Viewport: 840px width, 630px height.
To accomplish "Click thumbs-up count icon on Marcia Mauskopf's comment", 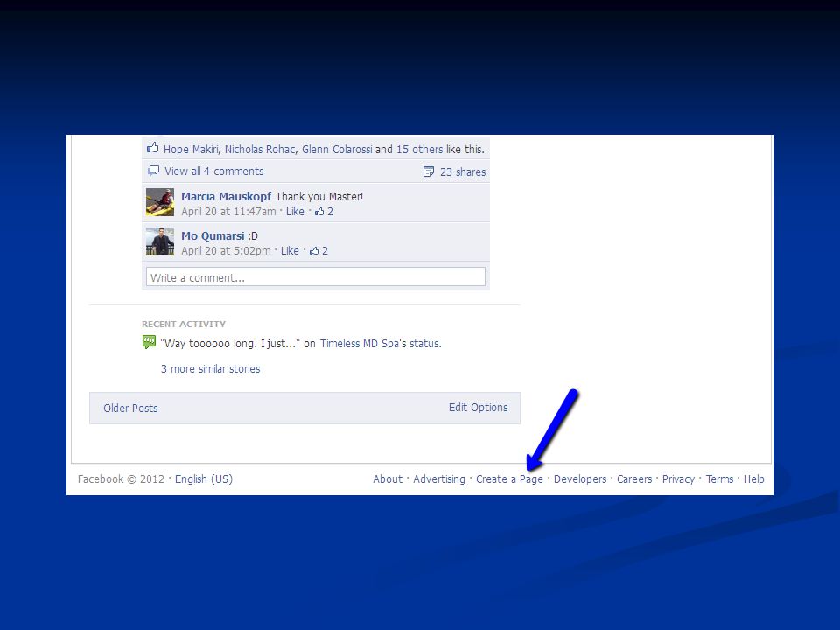I will (x=319, y=212).
